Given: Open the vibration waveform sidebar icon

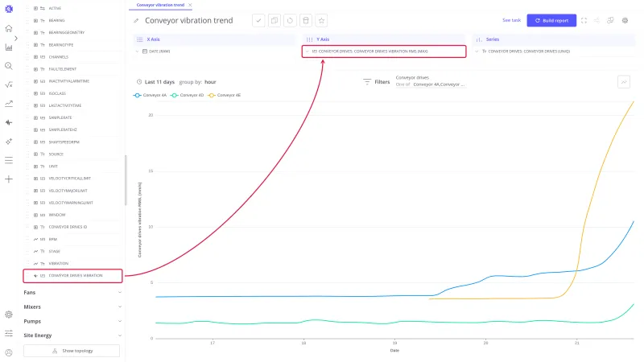Looking at the screenshot, I should (x=9, y=122).
